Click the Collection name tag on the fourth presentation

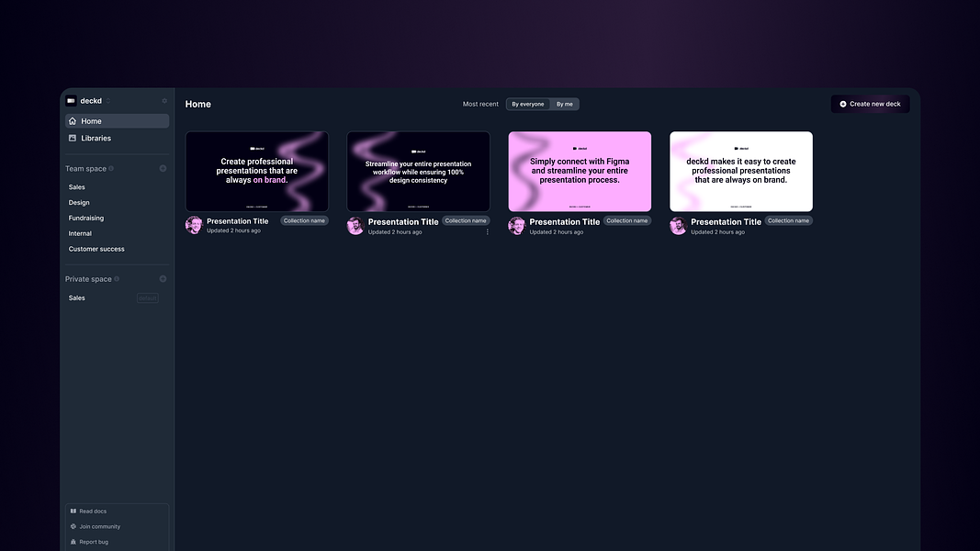pos(788,220)
